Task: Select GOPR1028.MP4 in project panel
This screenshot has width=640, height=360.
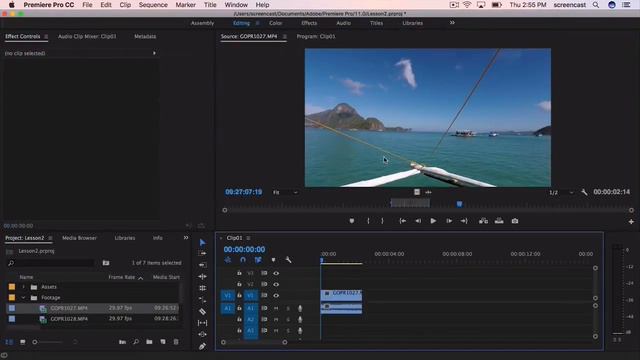Action: tap(69, 319)
